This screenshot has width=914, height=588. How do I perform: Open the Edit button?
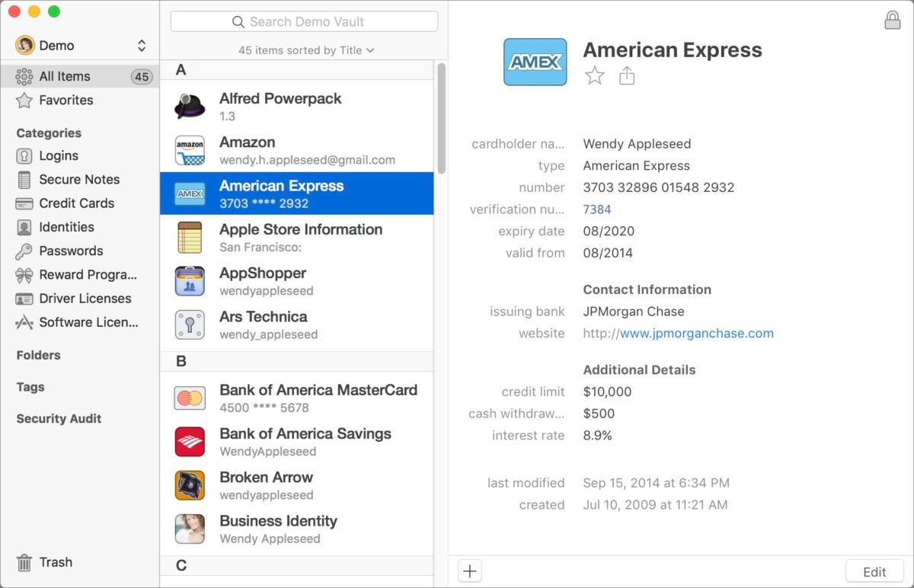874,572
